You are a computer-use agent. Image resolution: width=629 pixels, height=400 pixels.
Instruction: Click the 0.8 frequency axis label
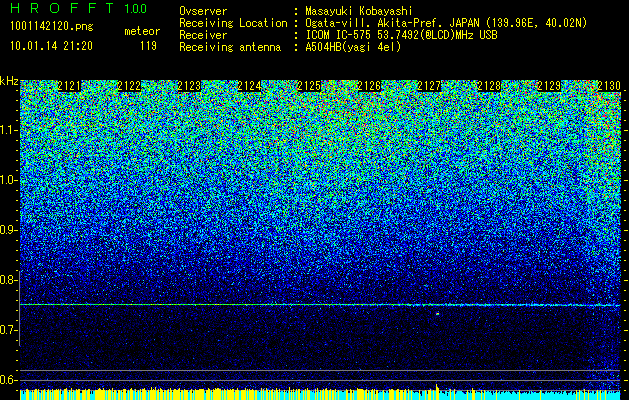tap(6, 280)
